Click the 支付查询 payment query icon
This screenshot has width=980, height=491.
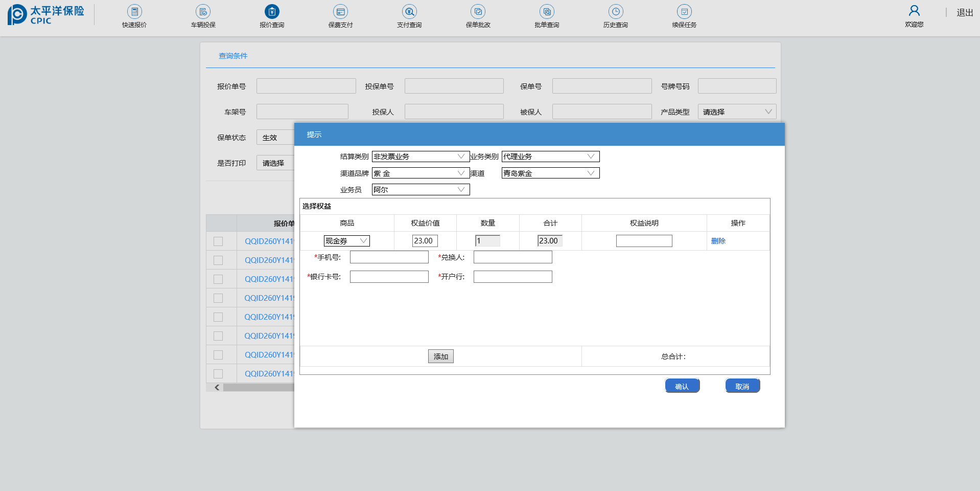[409, 12]
